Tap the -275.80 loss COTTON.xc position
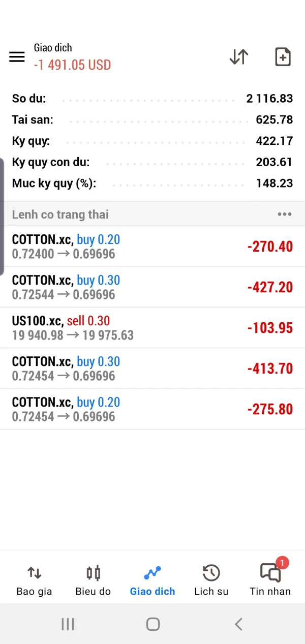305x644 pixels. [152, 409]
